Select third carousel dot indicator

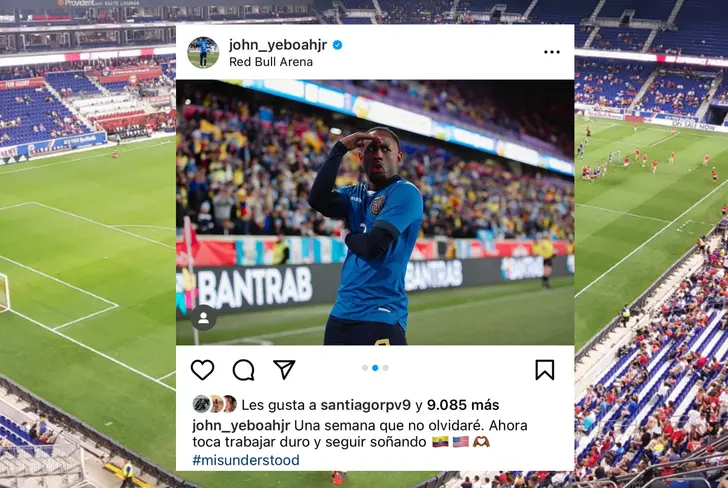tap(385, 368)
